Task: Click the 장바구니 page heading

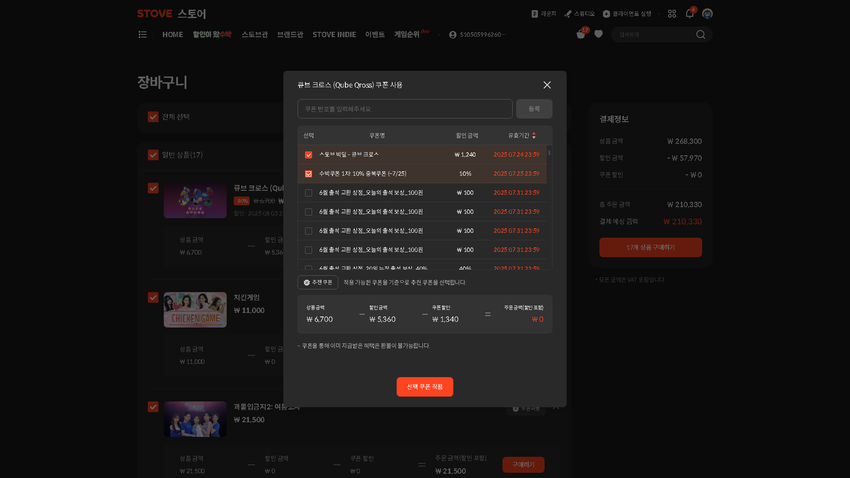Action: coord(162,82)
